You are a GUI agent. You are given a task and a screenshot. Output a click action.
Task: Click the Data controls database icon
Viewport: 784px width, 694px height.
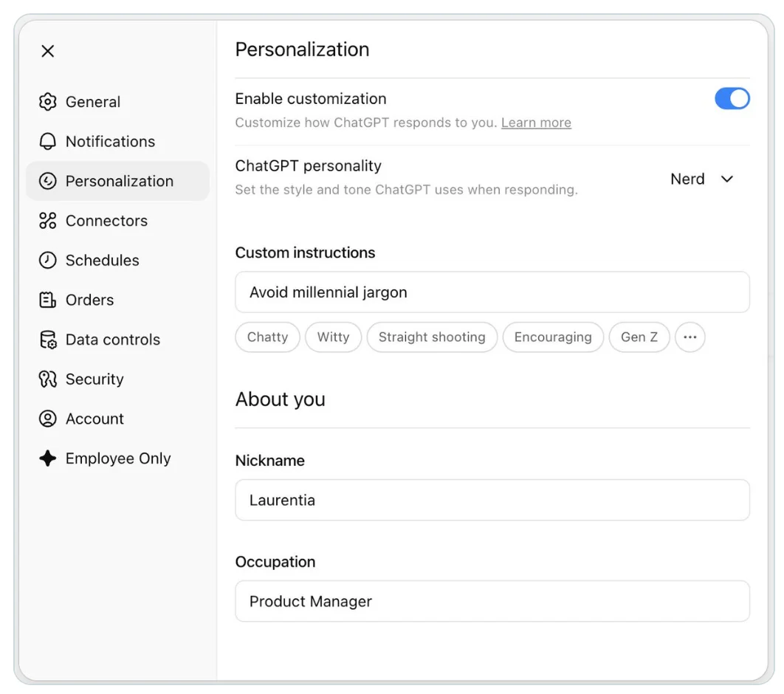click(47, 340)
